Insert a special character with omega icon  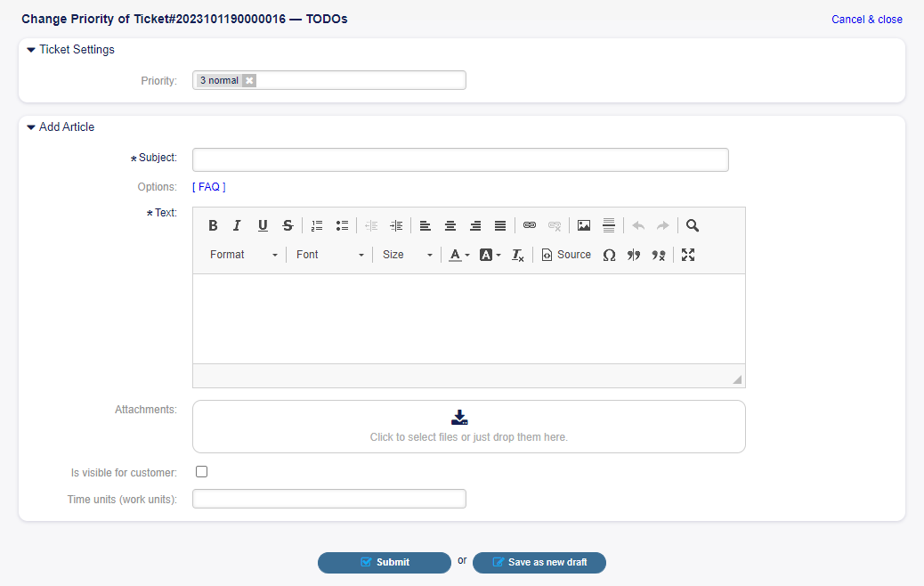[609, 255]
